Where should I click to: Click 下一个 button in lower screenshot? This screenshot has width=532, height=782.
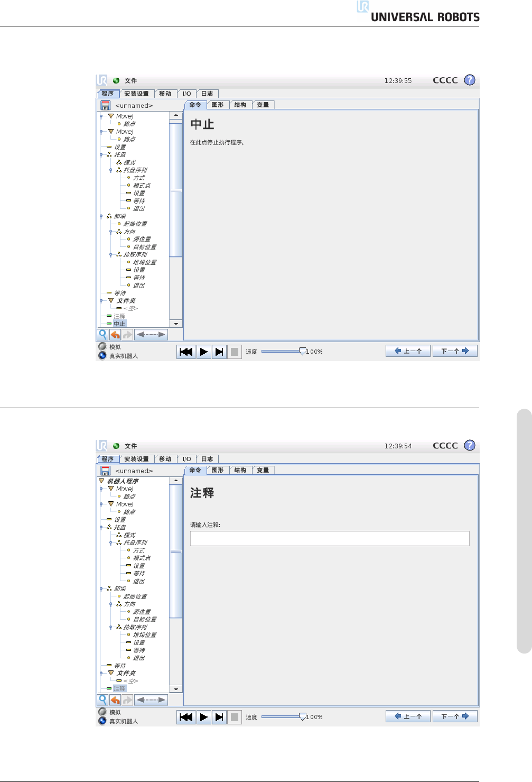[455, 716]
